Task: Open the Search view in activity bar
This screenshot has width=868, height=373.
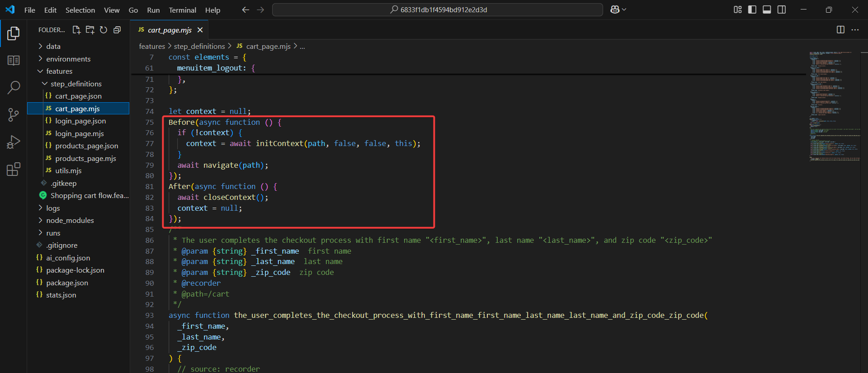Action: click(14, 87)
